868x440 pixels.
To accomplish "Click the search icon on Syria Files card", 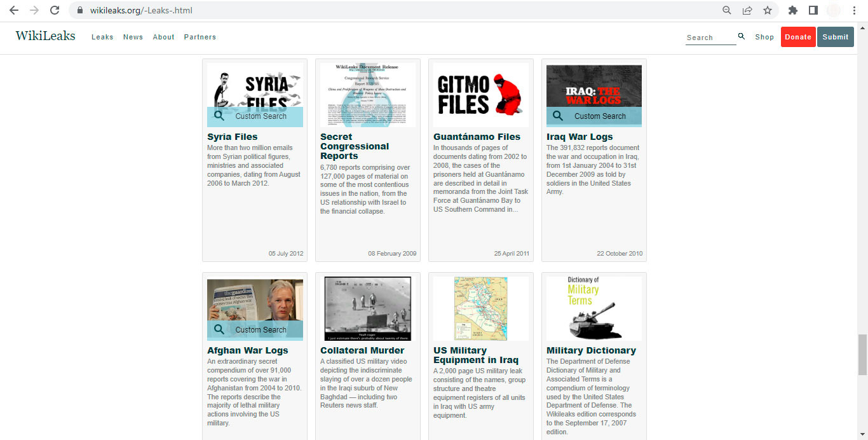I will tap(219, 116).
